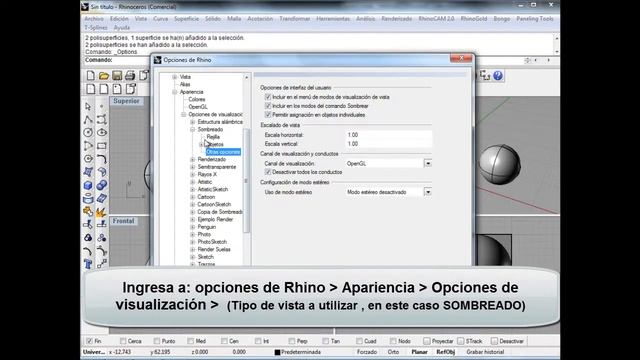Toggle Forzado grid snap in status bar

(367, 352)
